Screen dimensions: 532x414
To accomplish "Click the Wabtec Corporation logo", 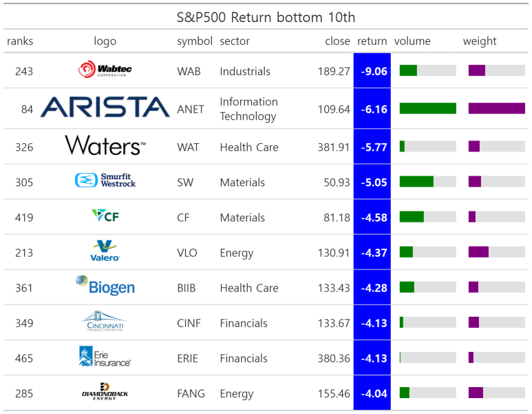I will (x=105, y=70).
